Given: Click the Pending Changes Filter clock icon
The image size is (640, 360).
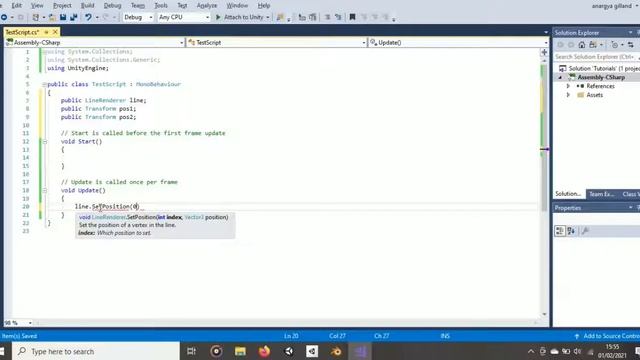Looking at the screenshot, I should (614, 44).
